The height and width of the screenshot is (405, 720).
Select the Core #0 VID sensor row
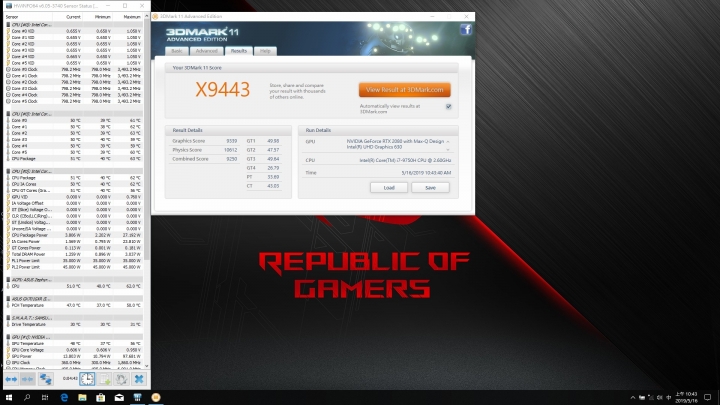[74, 31]
